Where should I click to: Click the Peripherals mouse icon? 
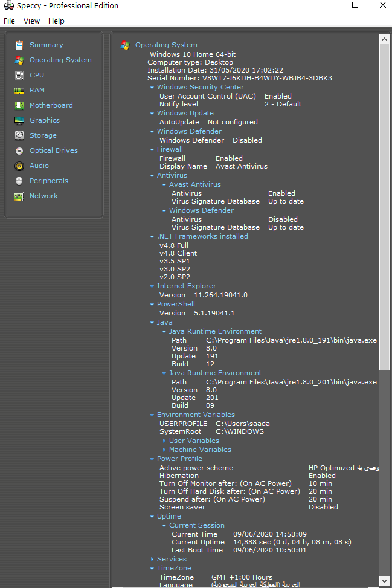pyautogui.click(x=19, y=181)
